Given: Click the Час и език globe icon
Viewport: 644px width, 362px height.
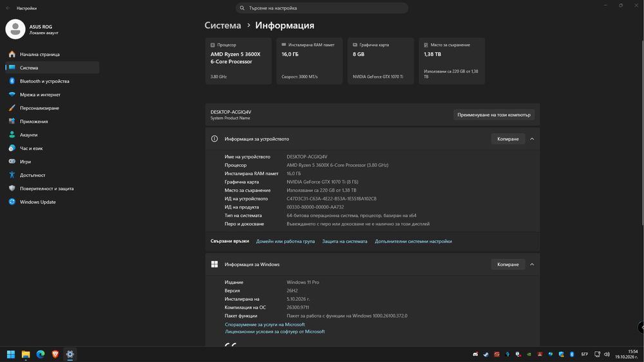Looking at the screenshot, I should [x=12, y=148].
